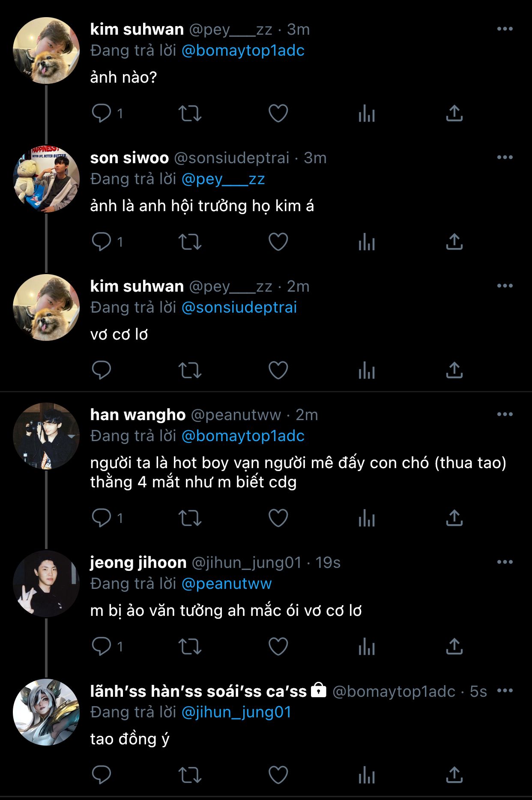This screenshot has height=800, width=532.
Task: View jeong jihoon's avatar photo
Action: tap(46, 584)
